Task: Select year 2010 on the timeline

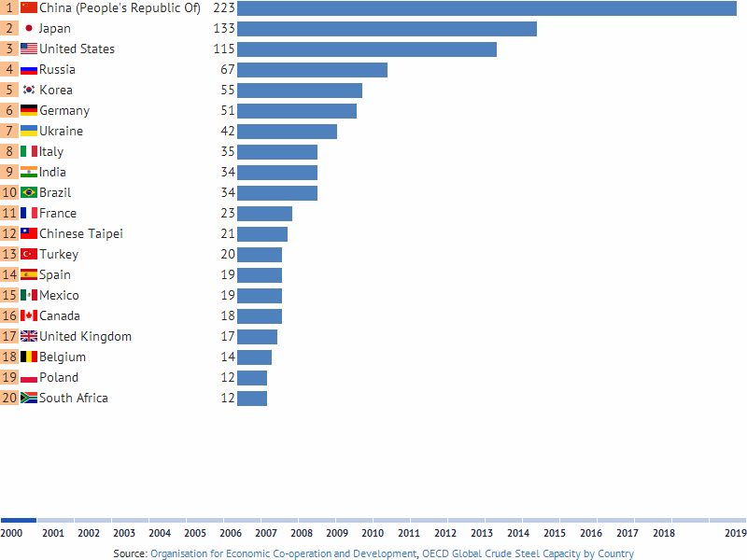Action: 373,532
